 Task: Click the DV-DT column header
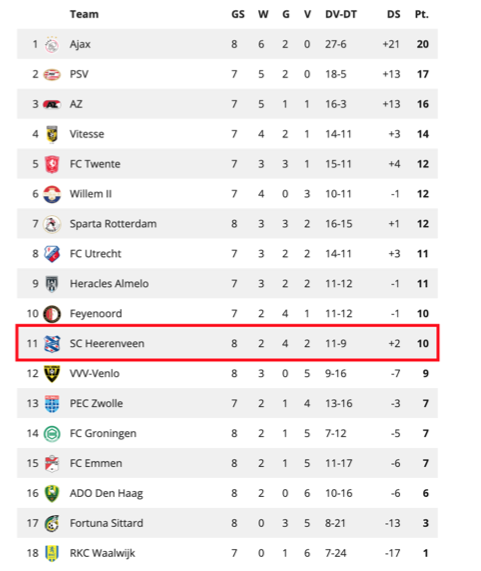[x=341, y=15]
